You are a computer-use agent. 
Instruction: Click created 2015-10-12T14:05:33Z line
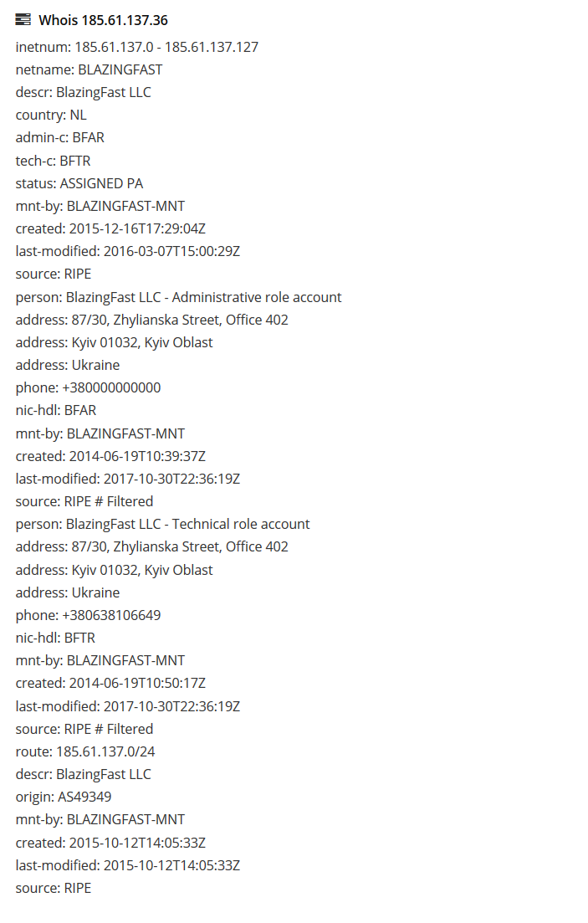click(110, 843)
